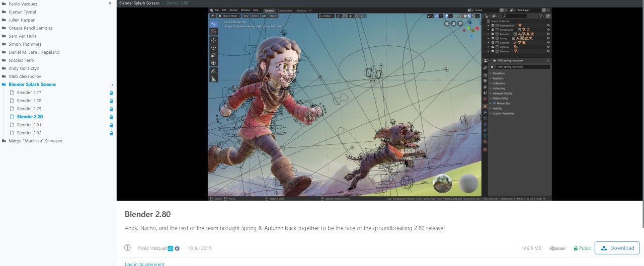Hide the Spring collection via eye icon
Screen dimensions: 644x266
point(548,38)
